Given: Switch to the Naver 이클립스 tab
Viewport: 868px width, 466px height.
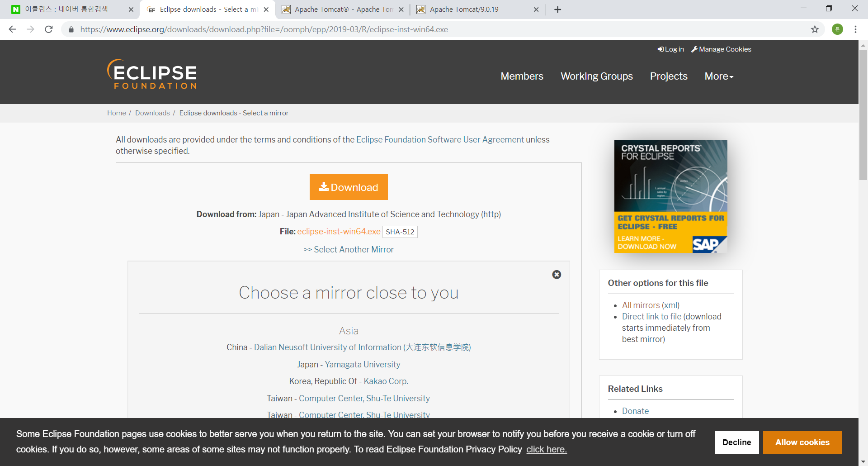Looking at the screenshot, I should pyautogui.click(x=72, y=10).
